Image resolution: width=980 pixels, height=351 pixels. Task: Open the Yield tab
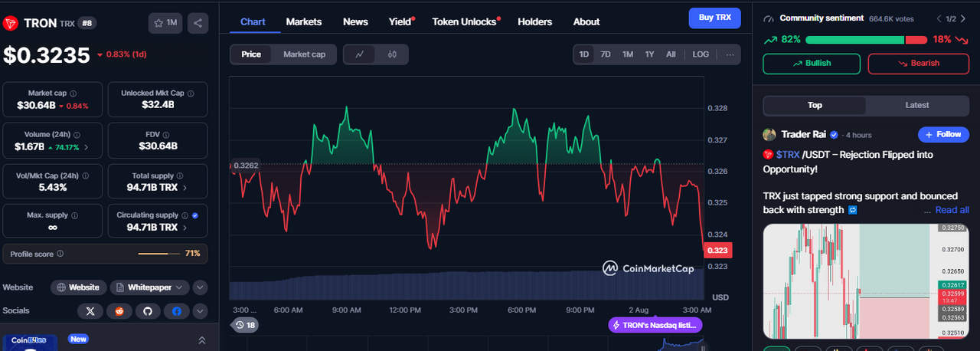tap(400, 21)
